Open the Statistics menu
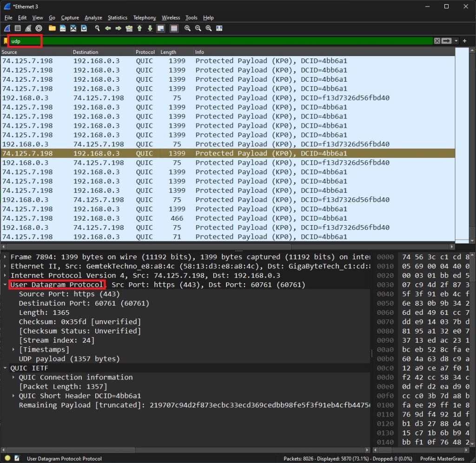Viewport: 476px width, 463px height. (x=117, y=18)
